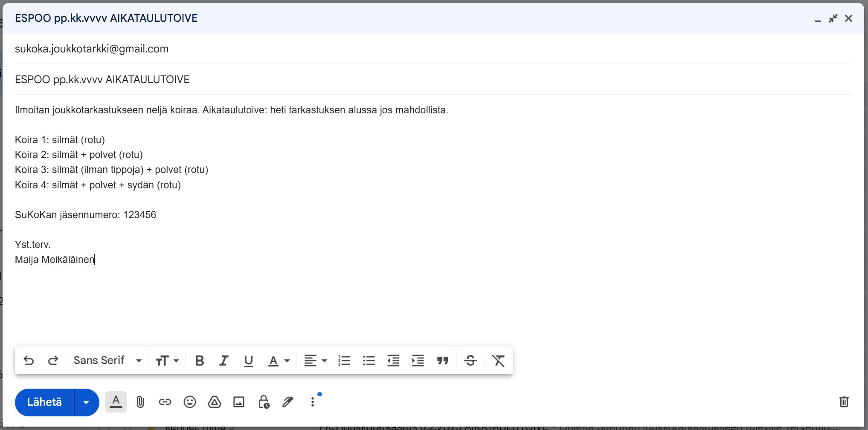Toggle underline formatting
Viewport: 868px width, 430px height.
(248, 361)
